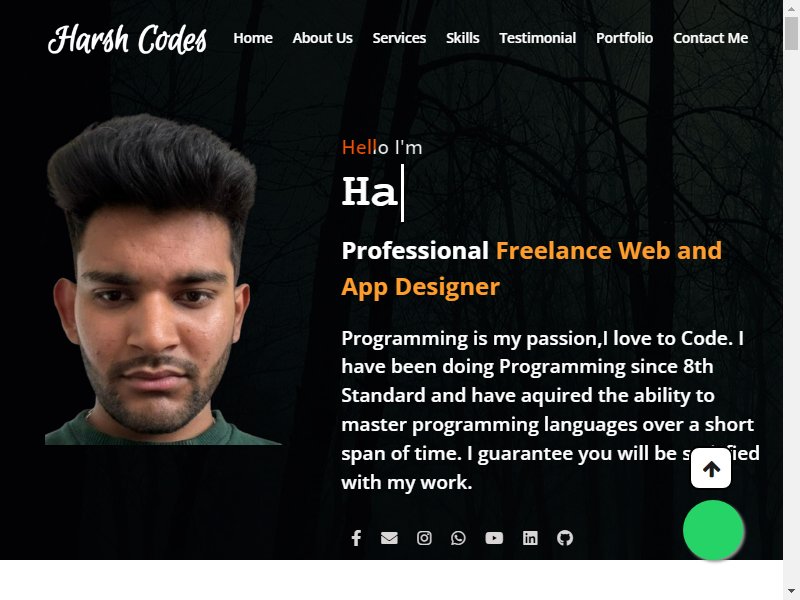Click the LinkedIn icon
This screenshot has width=800, height=600.
click(530, 538)
